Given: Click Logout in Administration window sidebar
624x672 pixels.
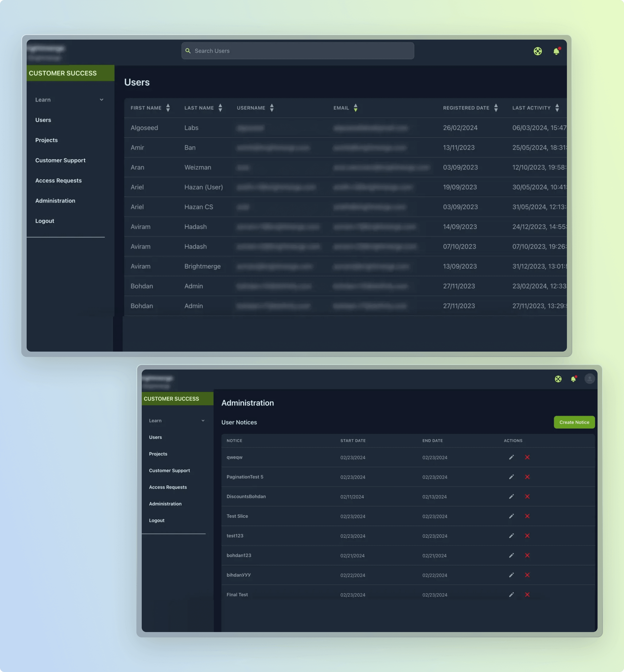Looking at the screenshot, I should pyautogui.click(x=157, y=520).
